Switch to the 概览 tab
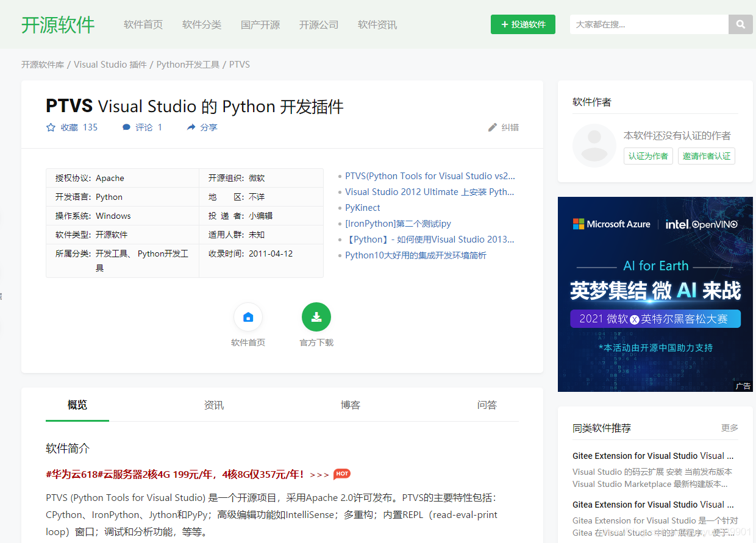756x543 pixels. [77, 405]
